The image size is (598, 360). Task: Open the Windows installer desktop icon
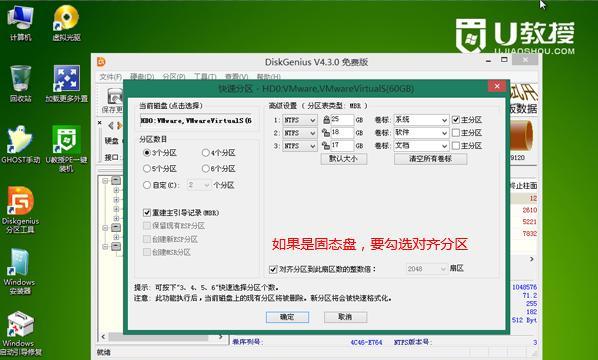coord(19,271)
